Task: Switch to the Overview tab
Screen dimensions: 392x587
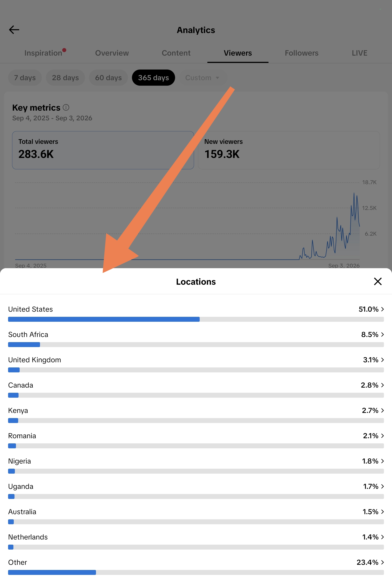Action: tap(112, 53)
